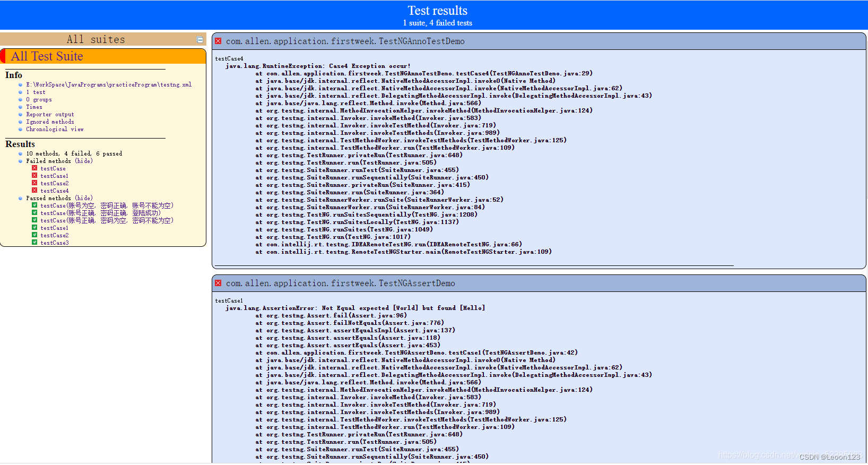Click the 'TestNG.run(TestNG.java:1017)' stack line
Viewport: 868px width, 465px height.
coord(333,237)
